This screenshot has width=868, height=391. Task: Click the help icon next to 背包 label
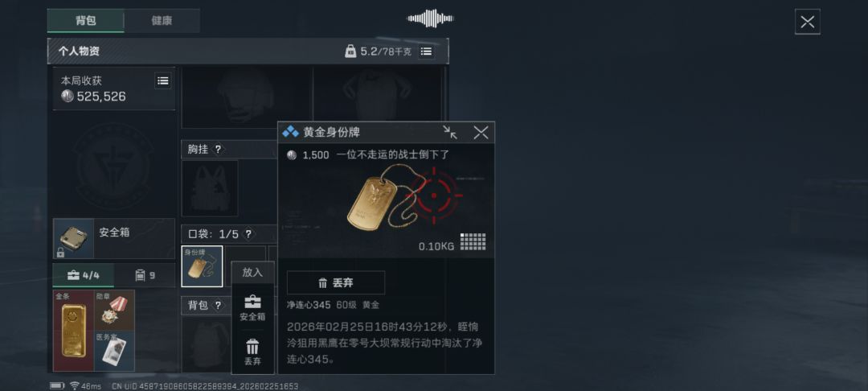[x=218, y=305]
